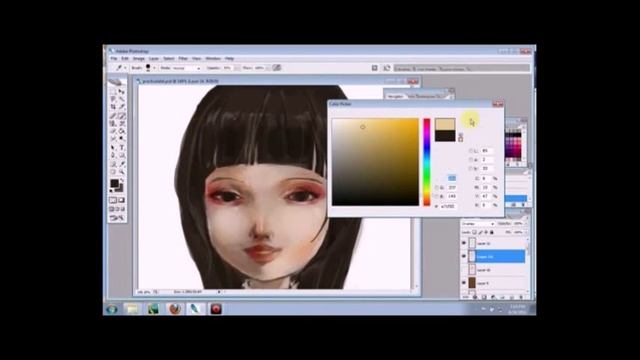The height and width of the screenshot is (360, 640).
Task: Click the K percentage field
Action: coord(486,205)
